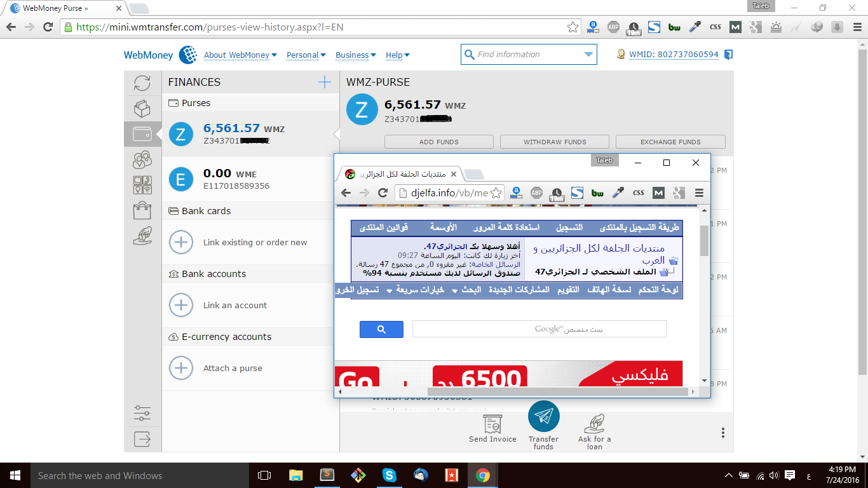Select the WMZ purse with 6,561.57 balance
This screenshot has width=868, height=488.
(251, 134)
